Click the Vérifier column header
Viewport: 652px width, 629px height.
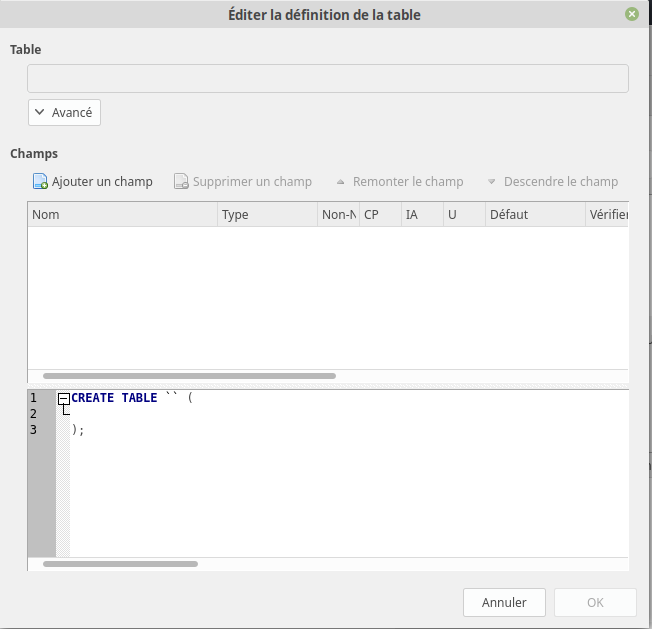coord(608,214)
